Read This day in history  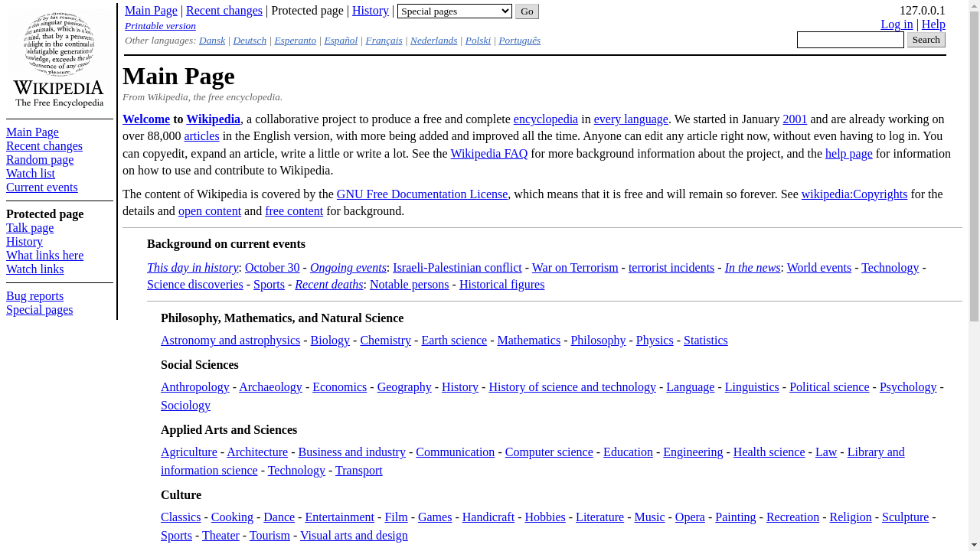click(192, 267)
